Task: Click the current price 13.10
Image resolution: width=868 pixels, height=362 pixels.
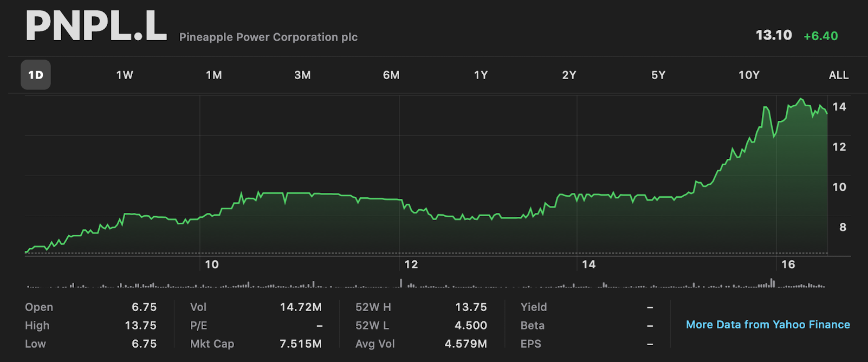Action: (x=774, y=35)
